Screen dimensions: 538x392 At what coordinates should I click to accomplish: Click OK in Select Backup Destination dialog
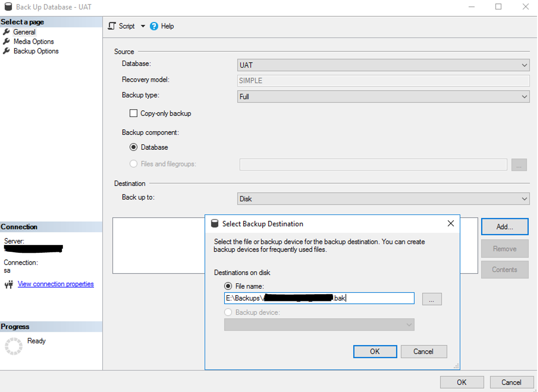click(375, 351)
